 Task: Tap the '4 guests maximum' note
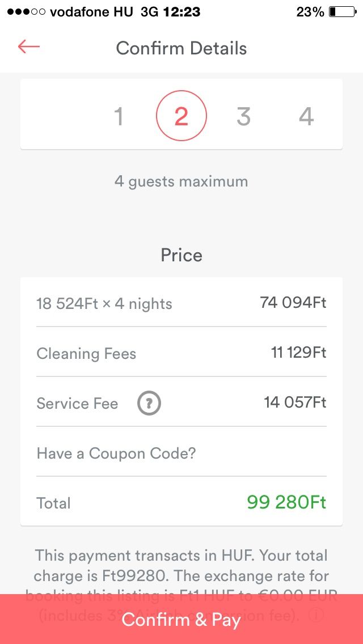click(x=181, y=182)
